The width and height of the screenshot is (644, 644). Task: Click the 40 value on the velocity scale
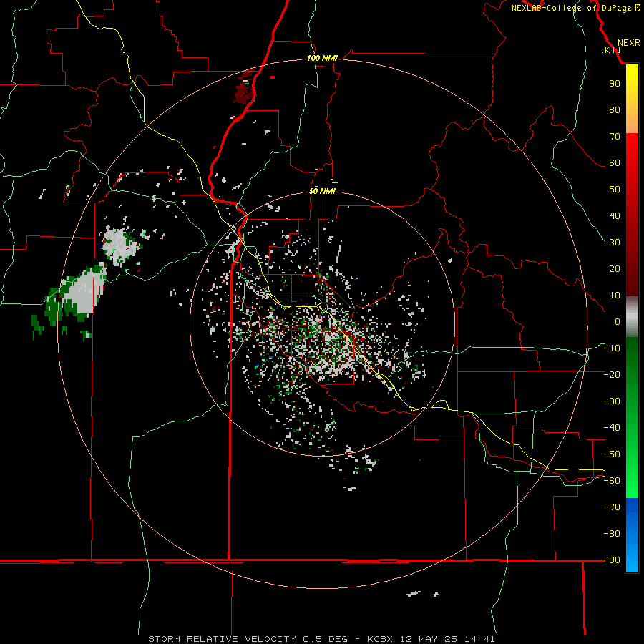point(615,215)
